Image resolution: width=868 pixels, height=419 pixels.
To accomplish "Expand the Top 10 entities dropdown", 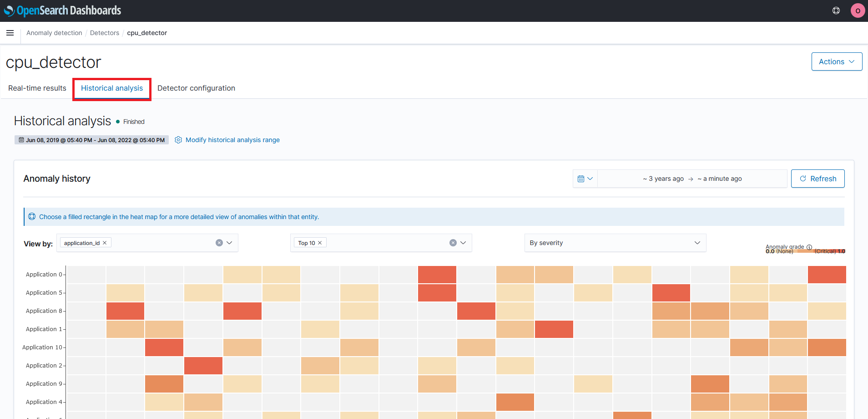I will pos(463,243).
